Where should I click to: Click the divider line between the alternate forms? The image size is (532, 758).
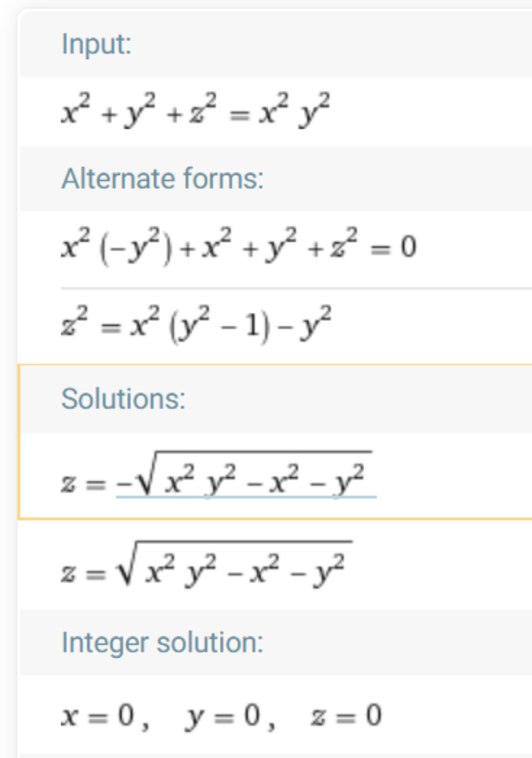click(x=296, y=287)
